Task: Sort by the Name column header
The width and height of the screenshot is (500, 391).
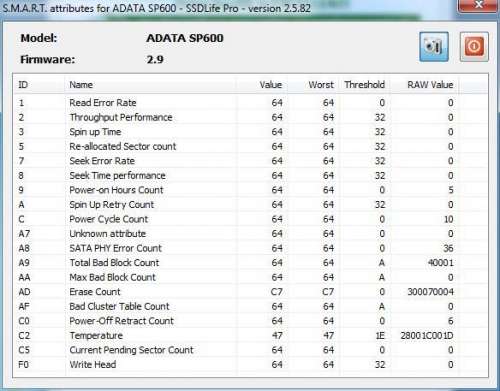Action: click(x=150, y=85)
